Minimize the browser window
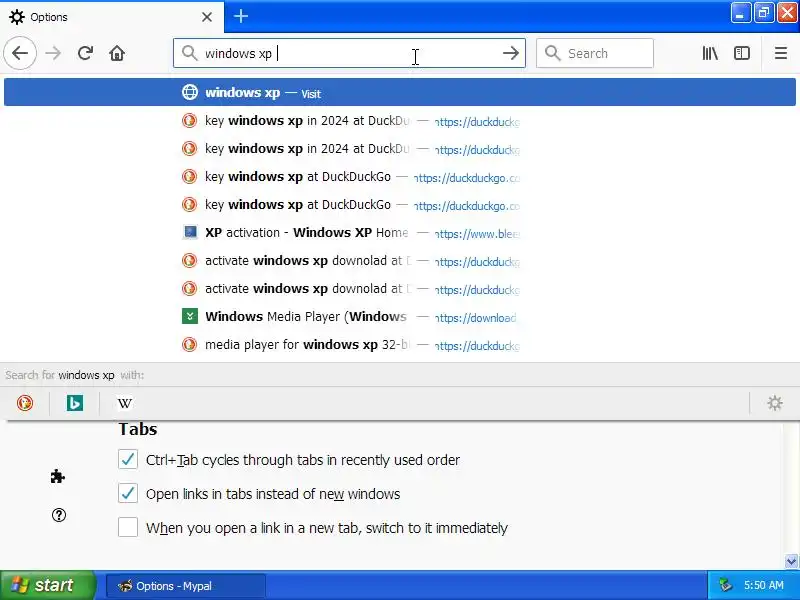This screenshot has width=800, height=600. [740, 13]
